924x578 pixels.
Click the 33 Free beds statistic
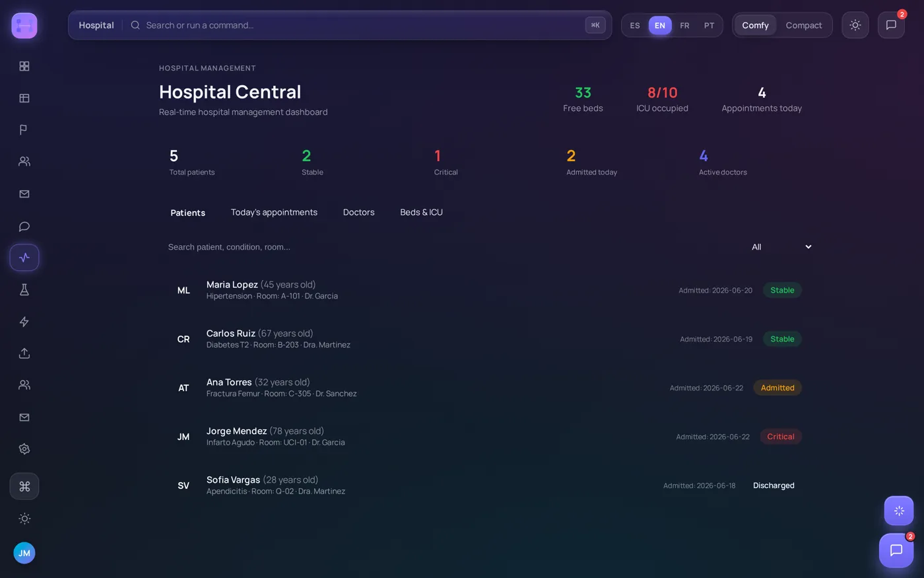[583, 99]
